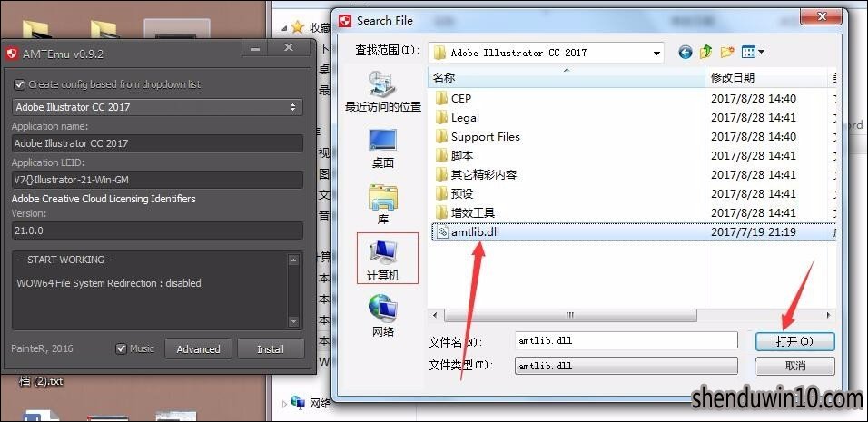Click the Legal row's 2017/8/28 14:41 date
This screenshot has width=868, height=422.
(753, 118)
